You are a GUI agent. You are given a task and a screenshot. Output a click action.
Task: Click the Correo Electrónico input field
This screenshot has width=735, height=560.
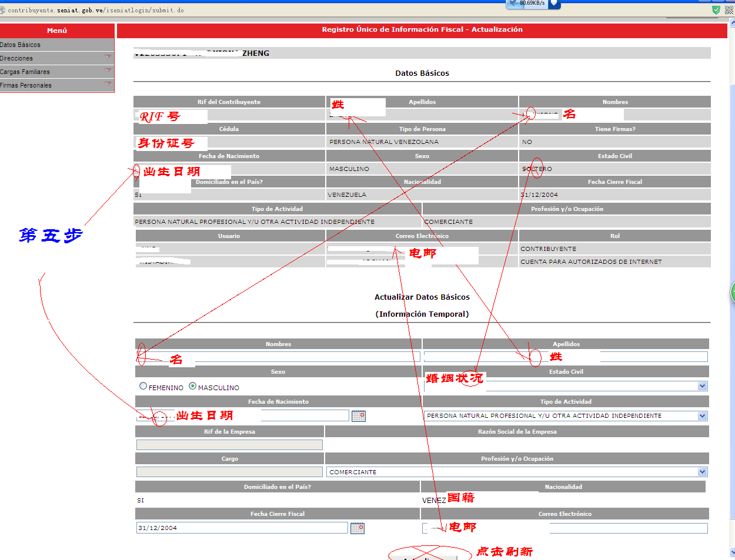(x=565, y=528)
